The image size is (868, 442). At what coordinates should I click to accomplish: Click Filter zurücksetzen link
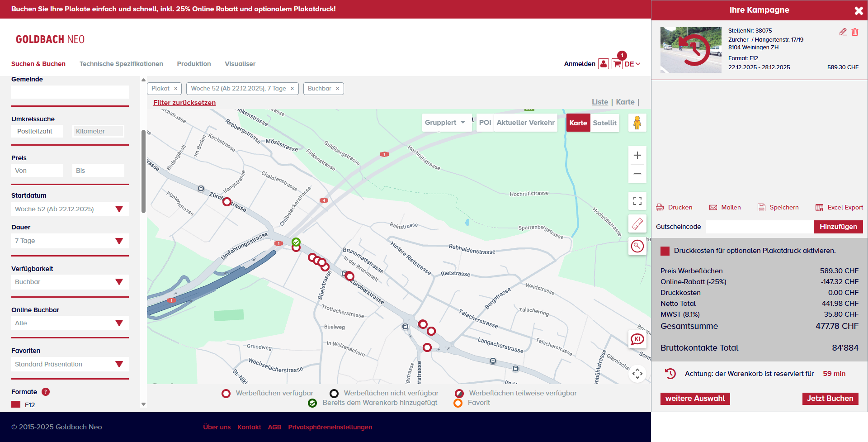point(184,103)
